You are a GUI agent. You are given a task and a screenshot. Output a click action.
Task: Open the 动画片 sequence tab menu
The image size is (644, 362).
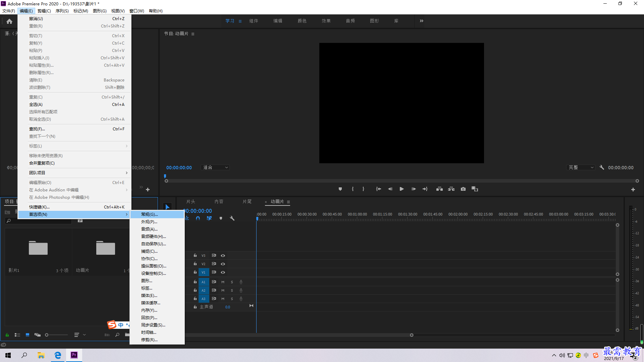[288, 202]
